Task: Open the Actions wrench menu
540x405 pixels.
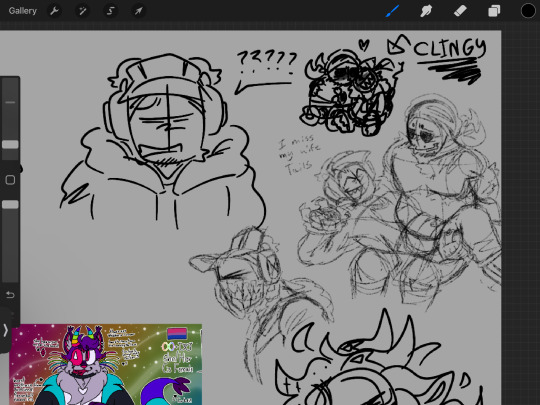Action: tap(54, 11)
